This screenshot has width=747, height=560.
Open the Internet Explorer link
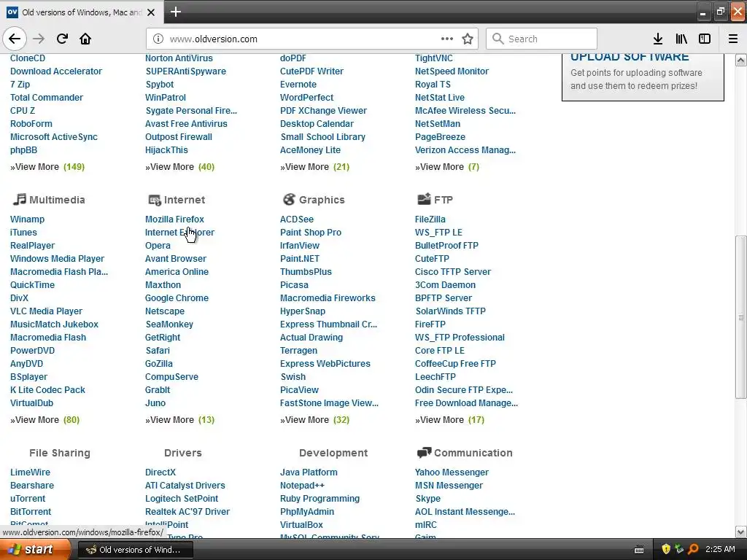click(179, 233)
